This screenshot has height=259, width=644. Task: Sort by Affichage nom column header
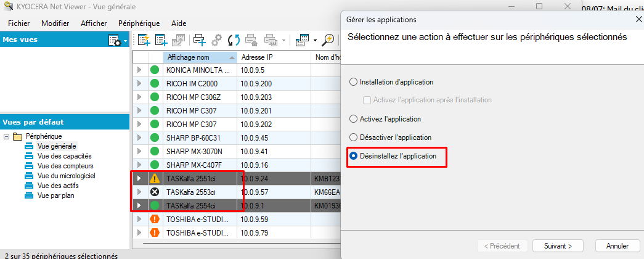pyautogui.click(x=200, y=57)
